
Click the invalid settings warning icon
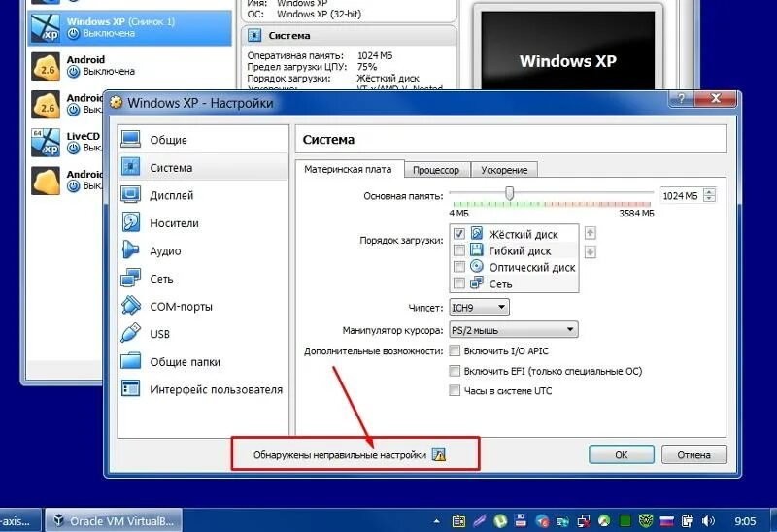439,454
